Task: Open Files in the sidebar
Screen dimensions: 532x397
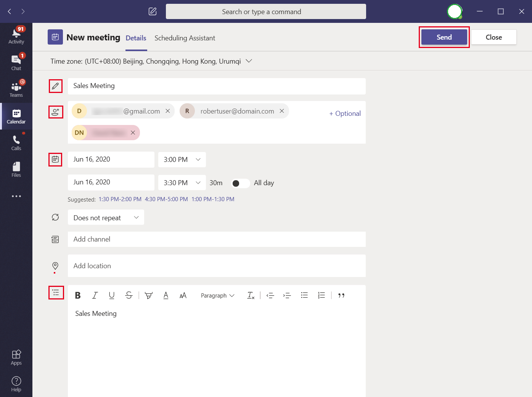Action: (16, 170)
